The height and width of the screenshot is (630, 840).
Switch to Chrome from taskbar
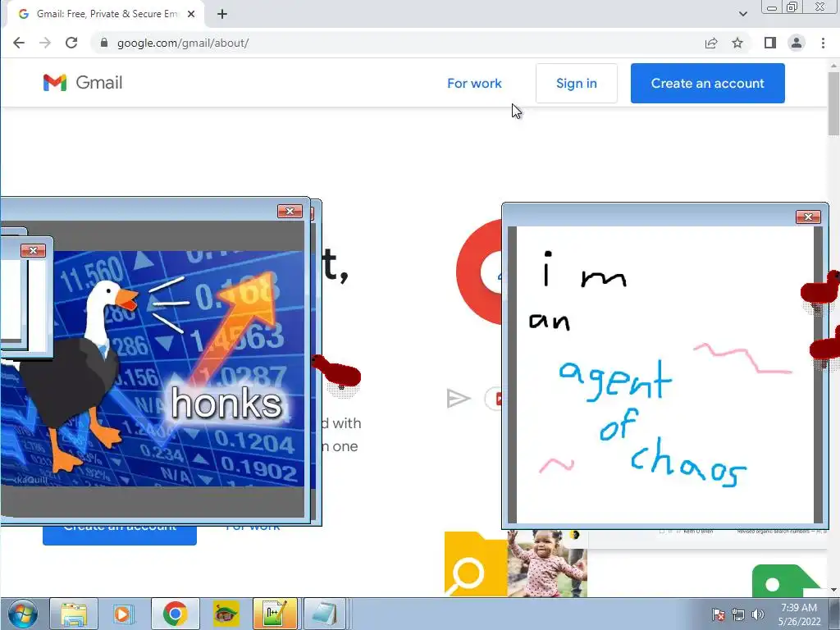tap(176, 614)
